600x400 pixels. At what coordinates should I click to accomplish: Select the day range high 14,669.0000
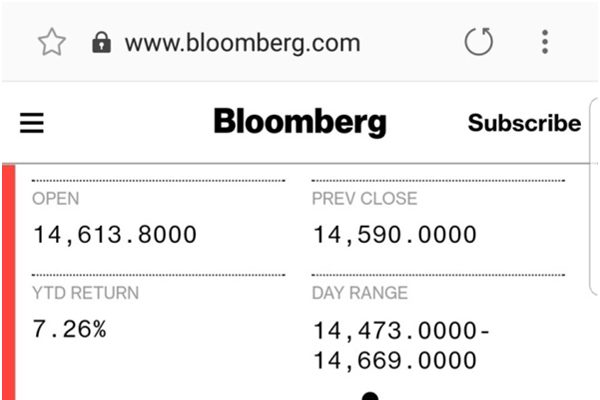point(395,360)
